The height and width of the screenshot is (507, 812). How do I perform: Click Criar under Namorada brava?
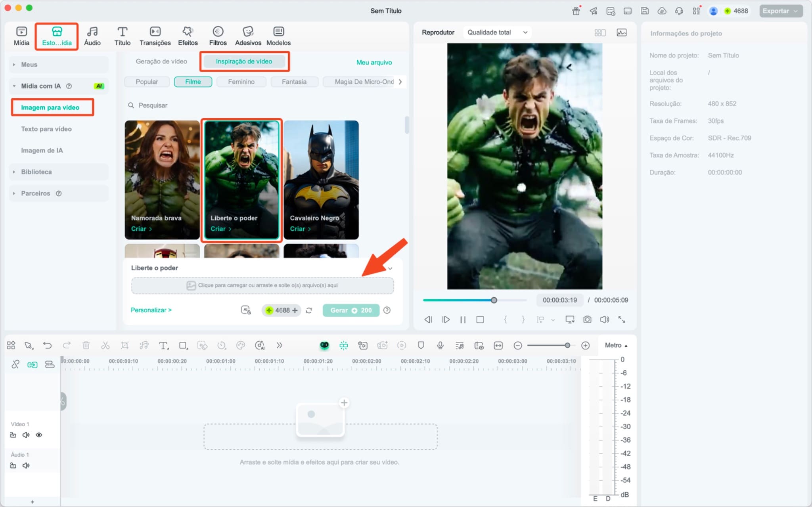click(x=141, y=229)
